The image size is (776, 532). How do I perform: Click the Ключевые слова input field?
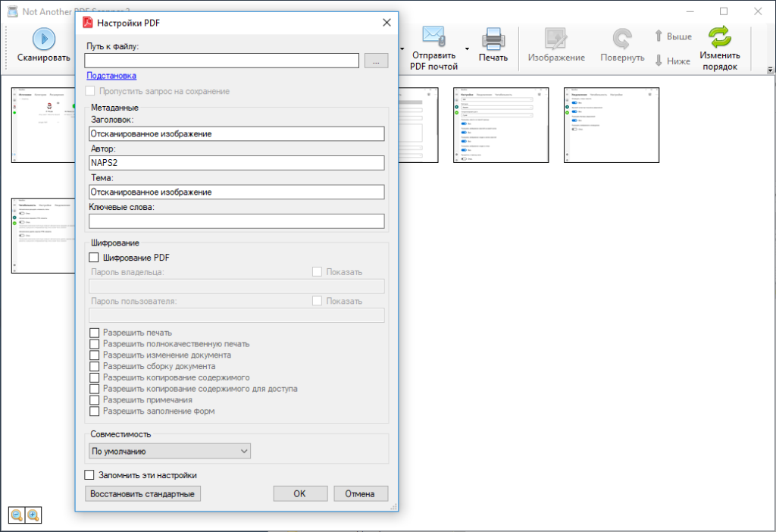click(236, 221)
